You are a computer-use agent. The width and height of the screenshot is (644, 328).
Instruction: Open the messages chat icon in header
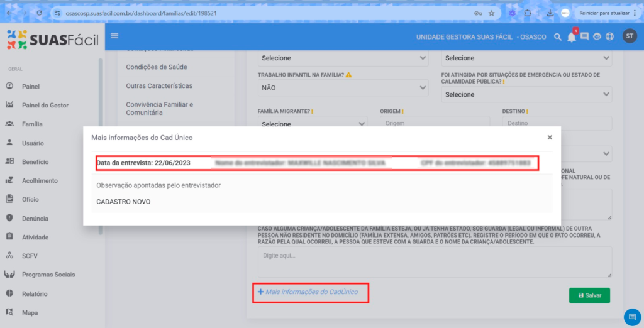584,36
